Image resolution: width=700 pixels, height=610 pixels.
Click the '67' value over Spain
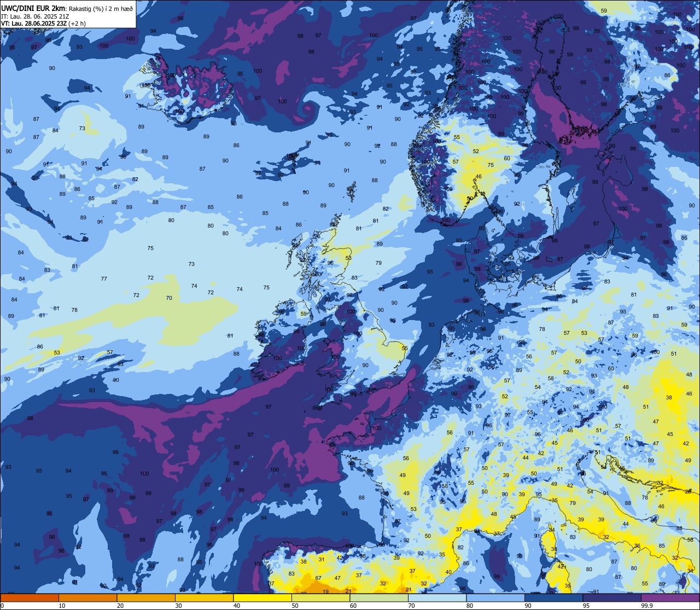click(x=318, y=578)
